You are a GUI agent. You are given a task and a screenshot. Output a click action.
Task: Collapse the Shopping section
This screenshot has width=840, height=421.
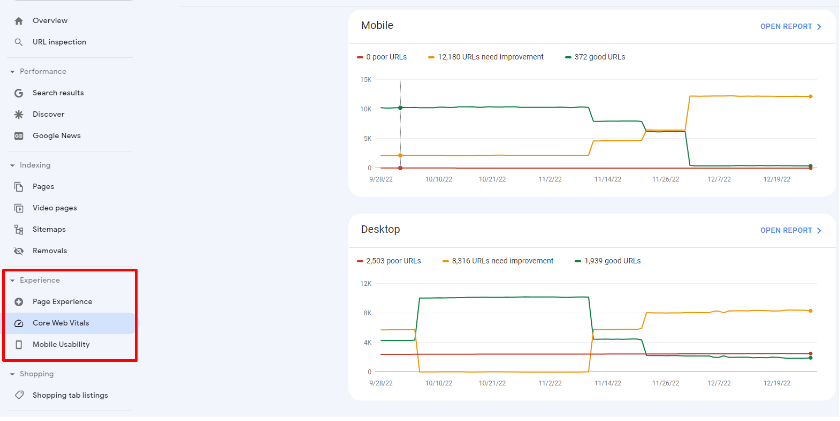pyautogui.click(x=12, y=374)
